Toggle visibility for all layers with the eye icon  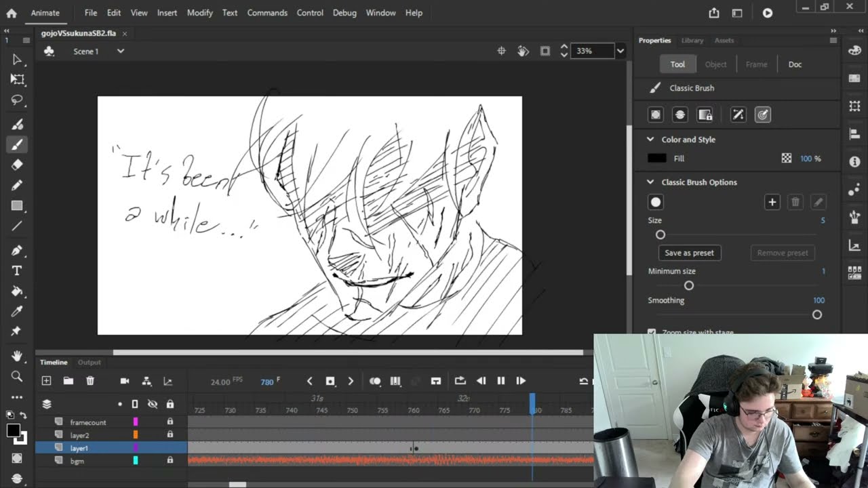[153, 404]
